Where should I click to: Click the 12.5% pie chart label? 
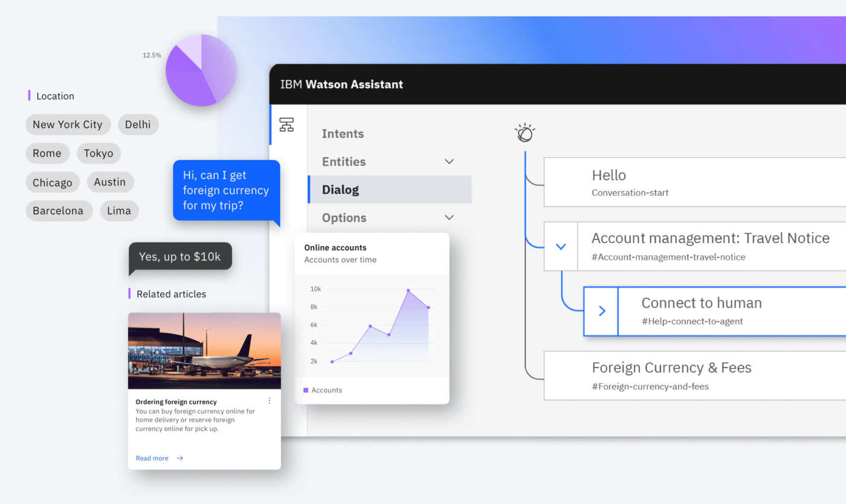point(152,55)
